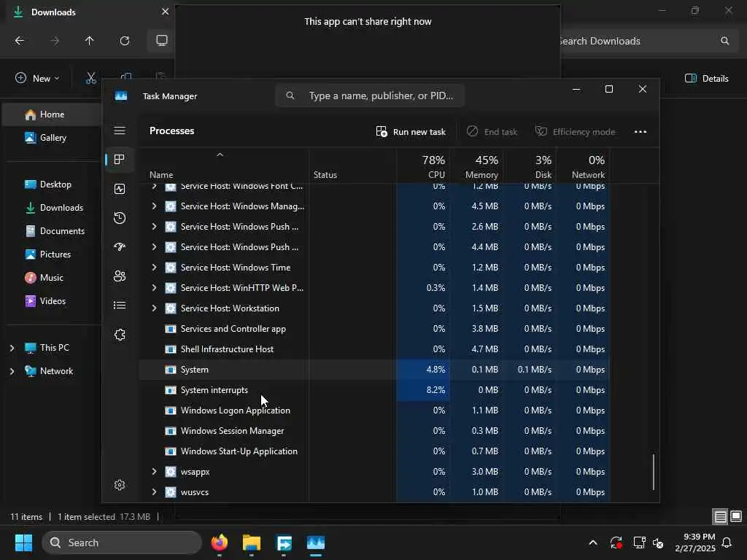Select the System process row

point(374,370)
